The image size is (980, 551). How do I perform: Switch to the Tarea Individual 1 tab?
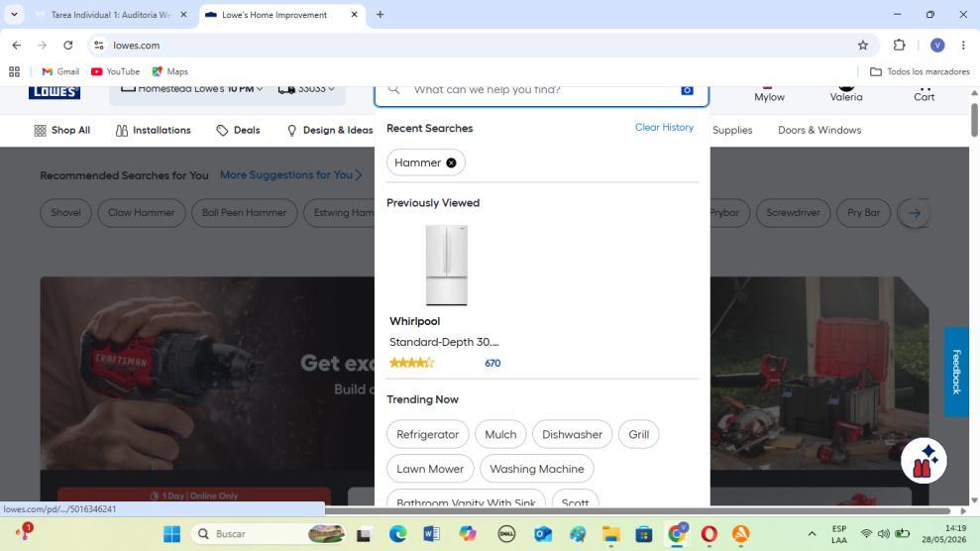click(x=111, y=14)
